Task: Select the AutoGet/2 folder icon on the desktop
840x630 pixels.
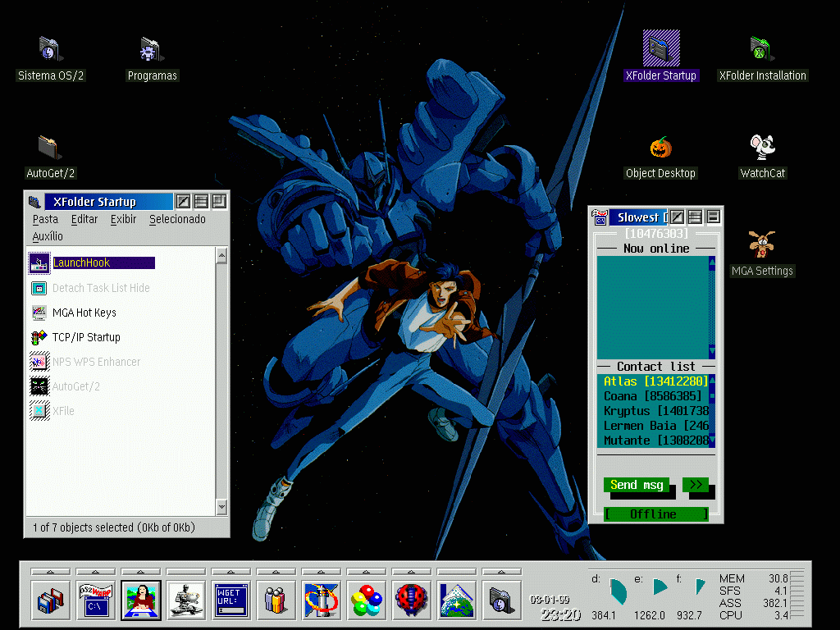Action: pyautogui.click(x=49, y=148)
